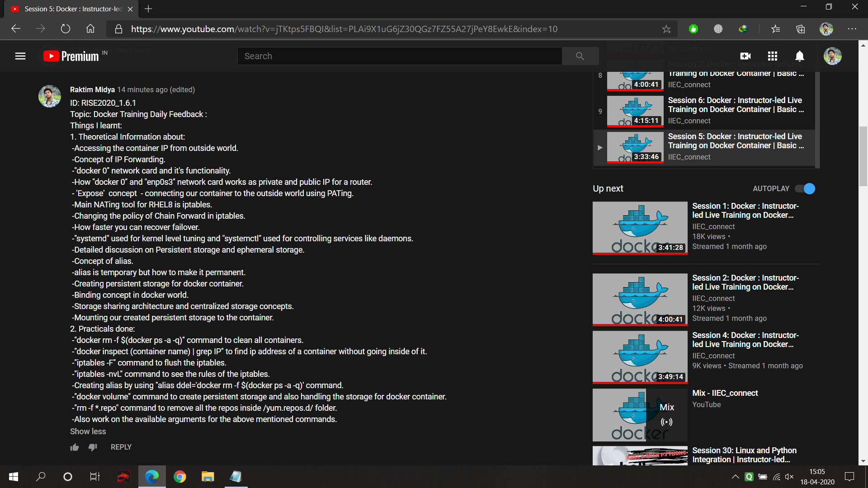Favorite this page with star icon
Screen dimensions: 868x488
pyautogui.click(x=666, y=29)
